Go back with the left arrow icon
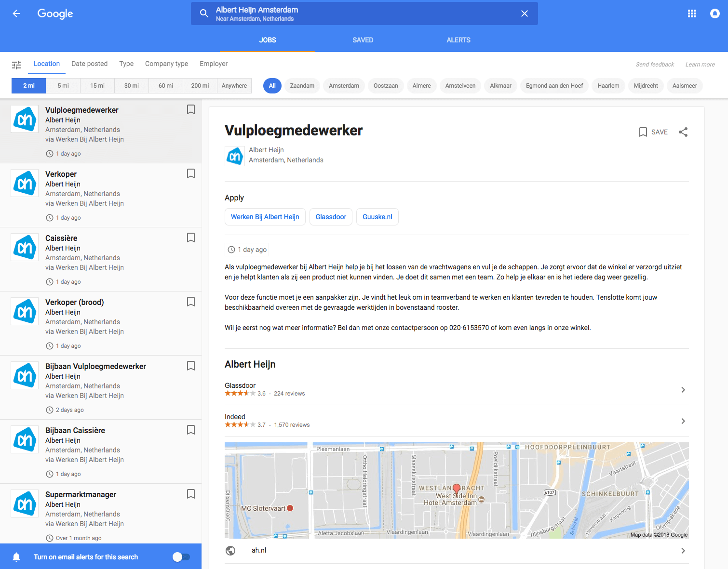Image resolution: width=728 pixels, height=569 pixels. click(16, 13)
